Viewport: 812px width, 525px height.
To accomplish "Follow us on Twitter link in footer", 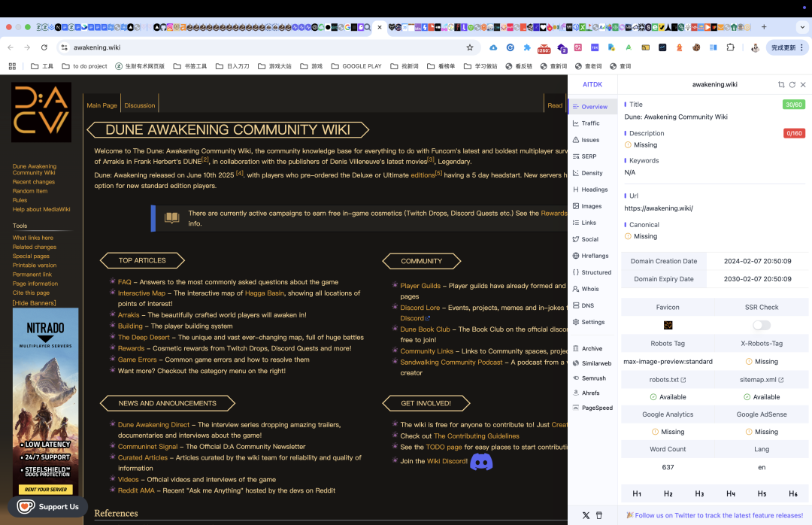I will pos(715,516).
